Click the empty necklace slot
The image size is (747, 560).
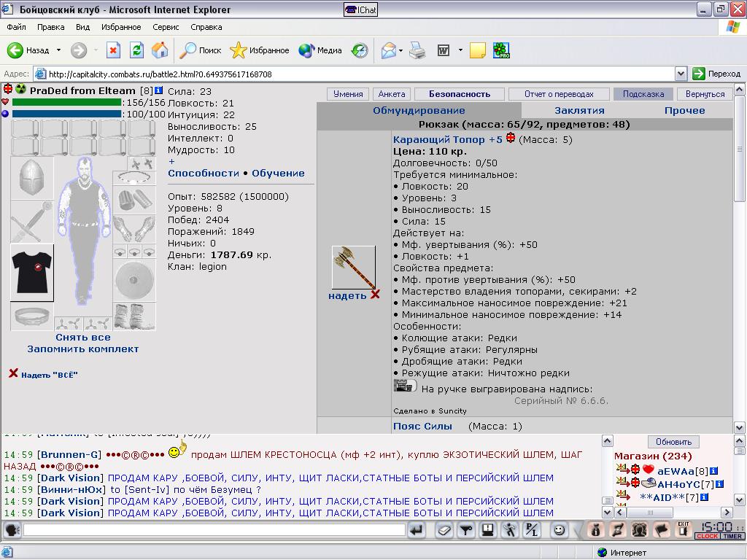click(x=134, y=178)
